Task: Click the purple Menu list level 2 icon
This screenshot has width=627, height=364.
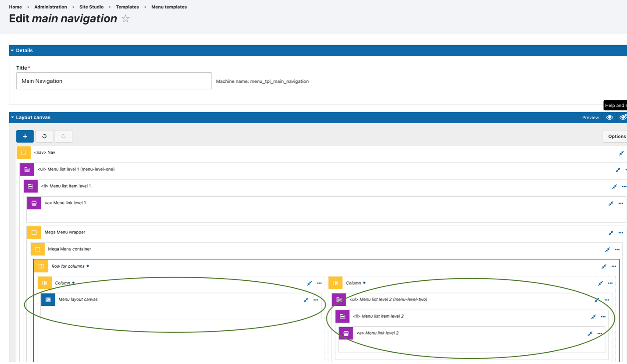Action: coord(339,300)
